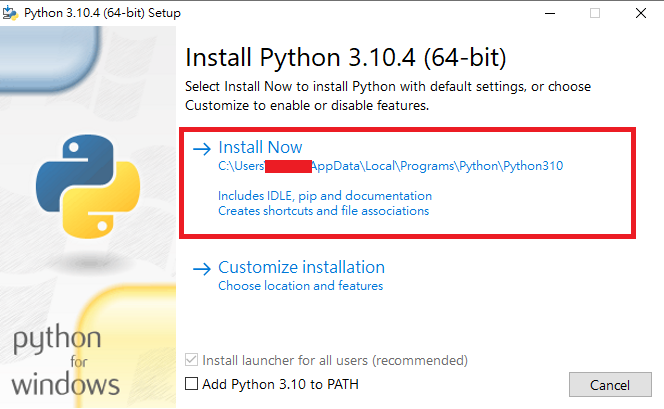Image resolution: width=664 pixels, height=409 pixels.
Task: Close the Python Setup window
Action: tap(642, 13)
